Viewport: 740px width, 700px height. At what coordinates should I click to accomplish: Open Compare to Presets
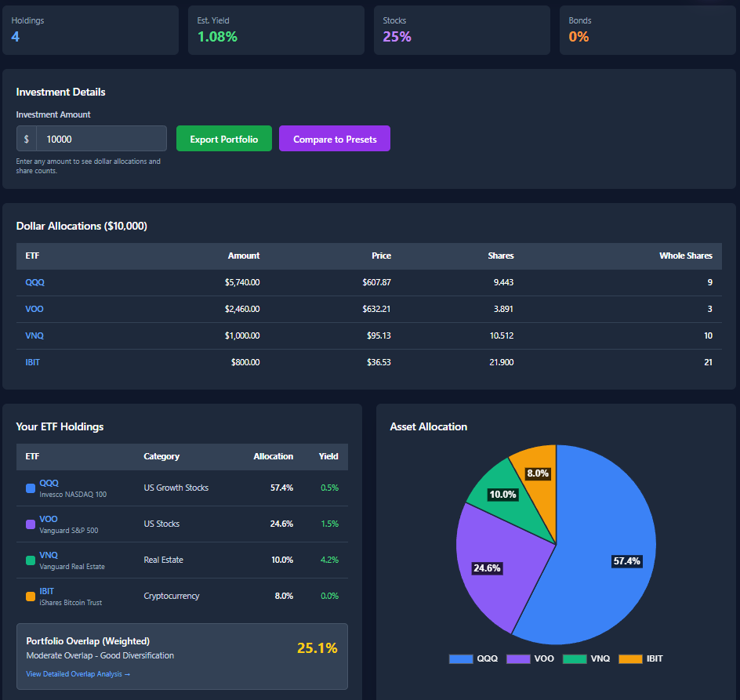[334, 138]
